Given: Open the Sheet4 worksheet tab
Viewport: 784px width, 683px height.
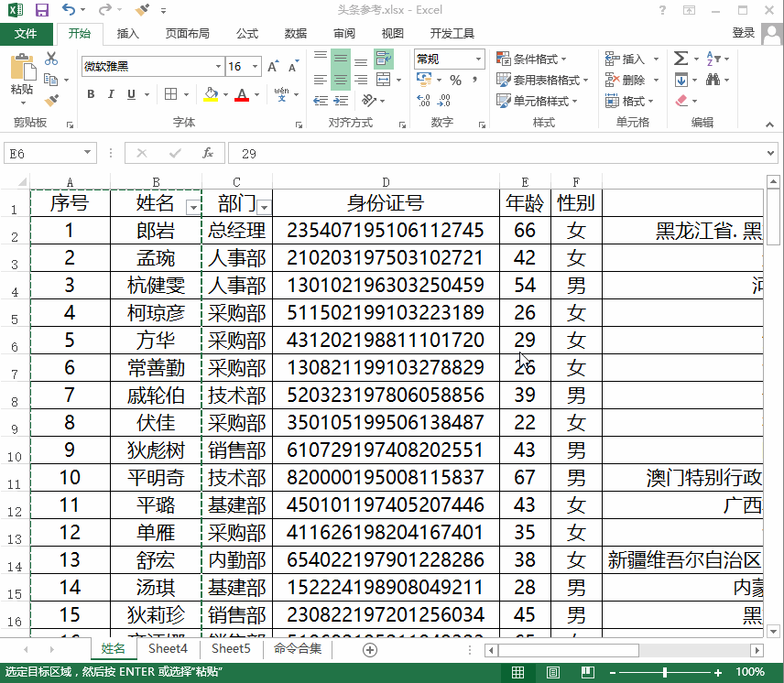Looking at the screenshot, I should (x=168, y=649).
